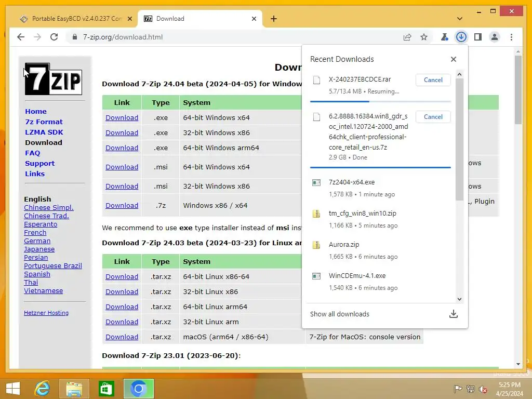The height and width of the screenshot is (399, 532).
Task: Click file icon of X-240237EBCDCE.rar
Action: click(x=316, y=80)
